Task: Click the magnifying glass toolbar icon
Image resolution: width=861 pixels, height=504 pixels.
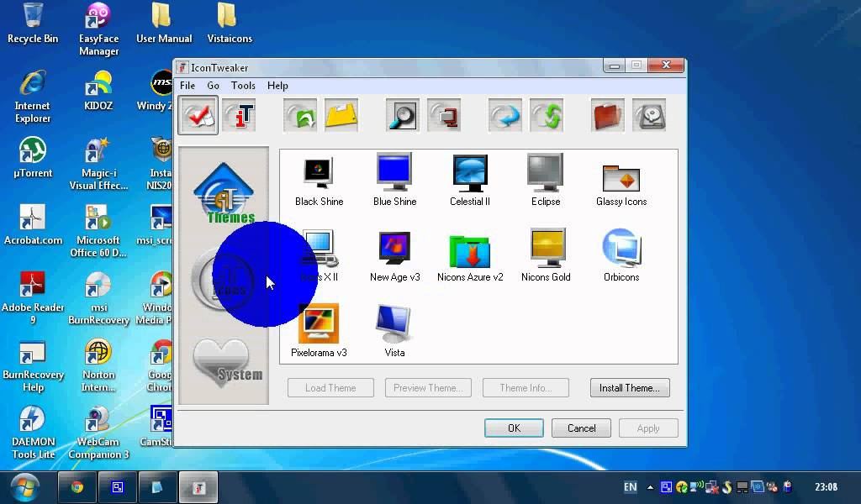Action: click(x=403, y=115)
